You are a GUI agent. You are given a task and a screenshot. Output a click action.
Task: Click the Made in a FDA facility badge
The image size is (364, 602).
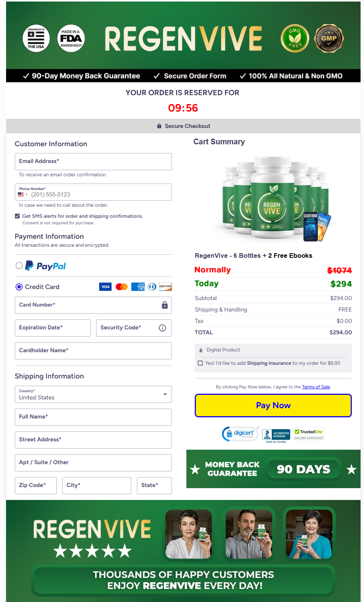[x=71, y=38]
